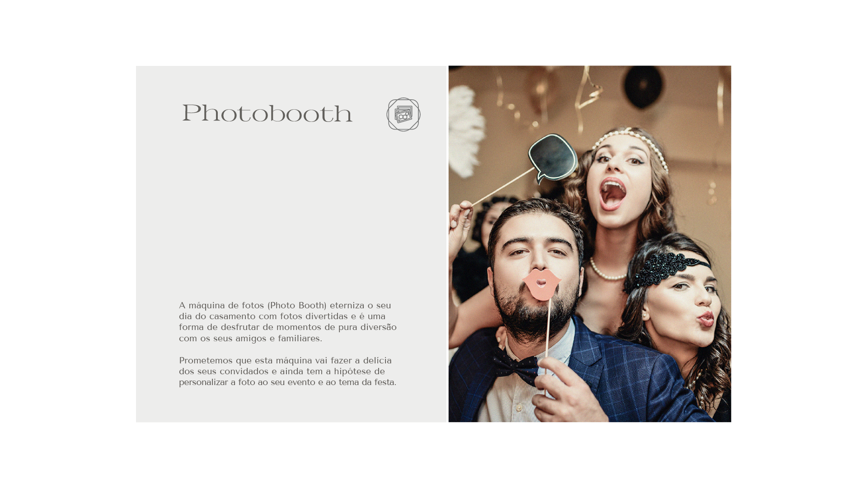This screenshot has height=488, width=868.
Task: Click the paragraph starting "A máquina de fotos"
Action: point(287,322)
